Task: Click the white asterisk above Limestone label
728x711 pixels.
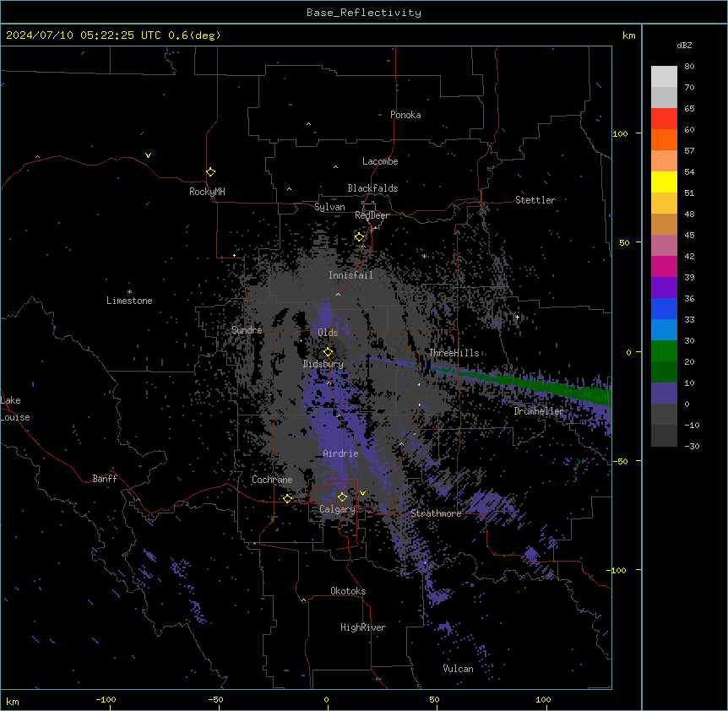Action: click(129, 292)
